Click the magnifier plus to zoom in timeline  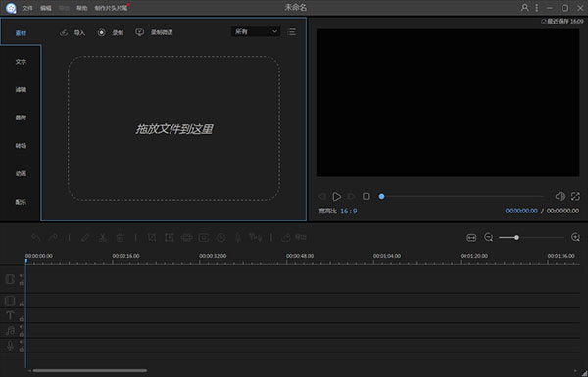pos(575,237)
